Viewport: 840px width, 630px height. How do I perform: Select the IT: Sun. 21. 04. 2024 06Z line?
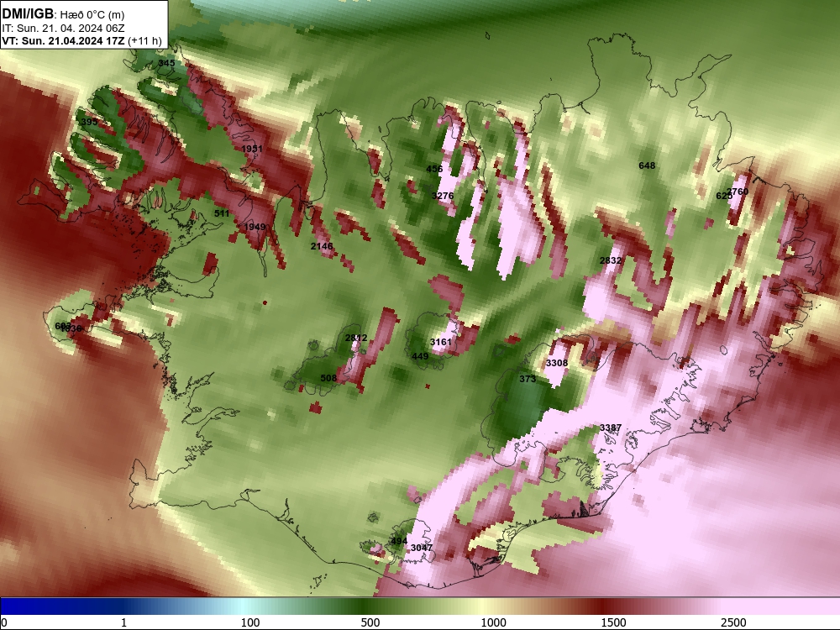coord(63,29)
